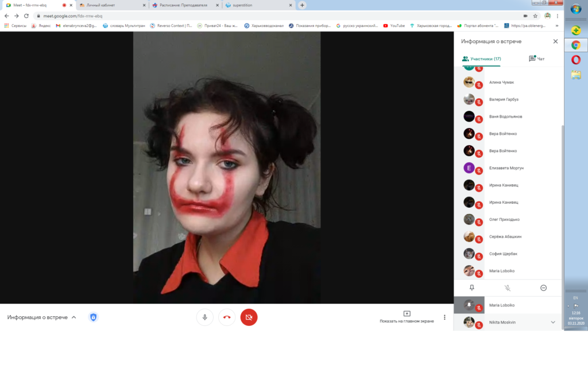Select participant София Щербак
Screen dimensions: 588x392
[x=508, y=254]
